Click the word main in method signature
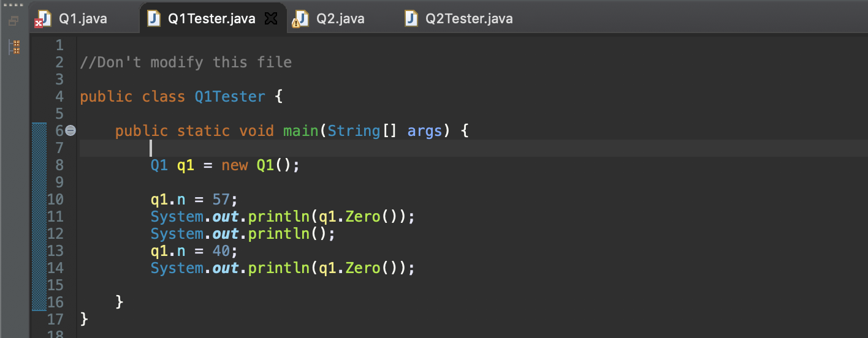 pos(300,130)
